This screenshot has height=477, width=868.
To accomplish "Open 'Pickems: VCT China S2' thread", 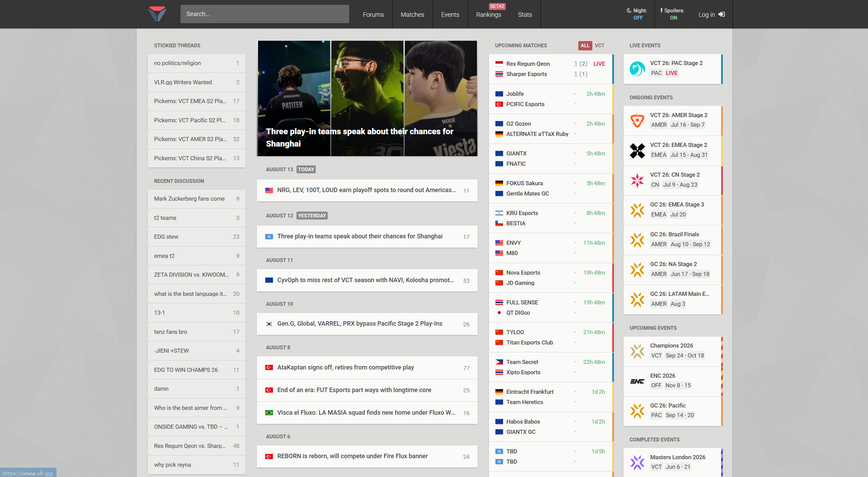I will pos(197,158).
